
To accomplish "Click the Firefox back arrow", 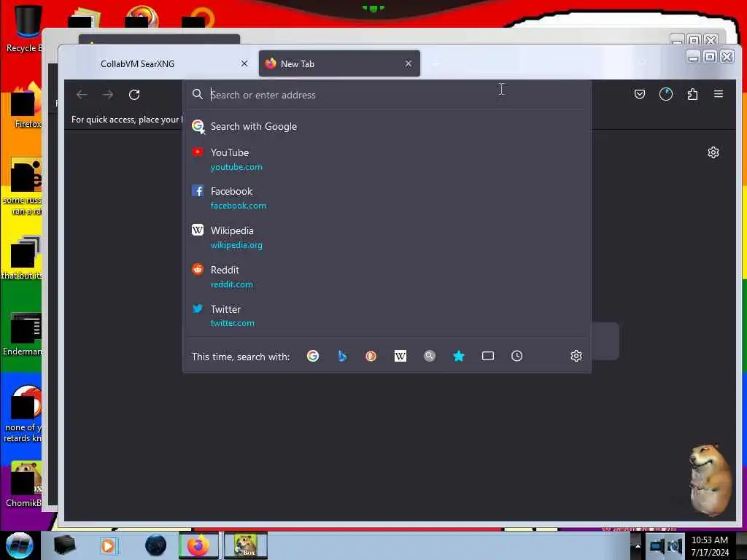I will 82,95.
